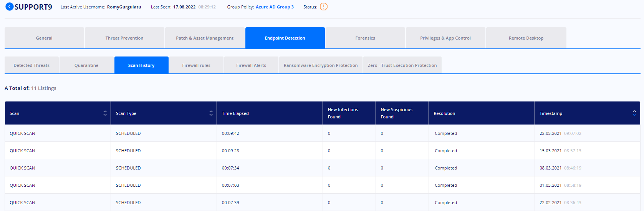Click timestamp 15.03.2021 08:57:13
The height and width of the screenshot is (211, 644).
pyautogui.click(x=560, y=151)
